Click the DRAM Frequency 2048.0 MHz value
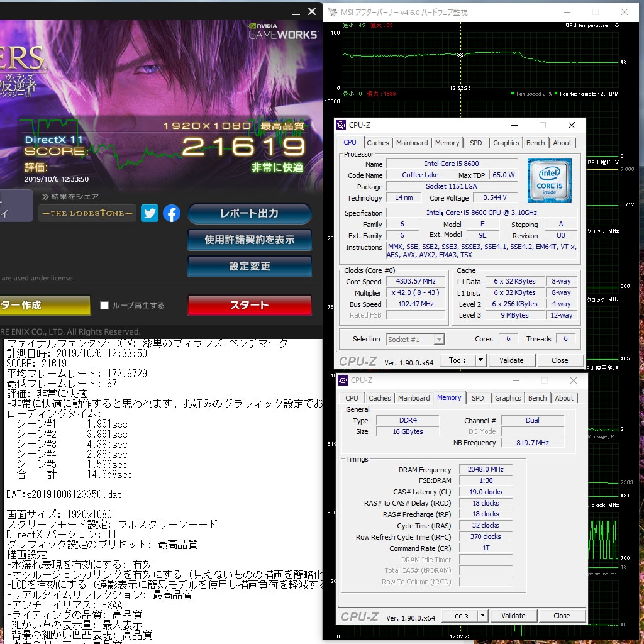This screenshot has height=644, width=644. coord(486,469)
